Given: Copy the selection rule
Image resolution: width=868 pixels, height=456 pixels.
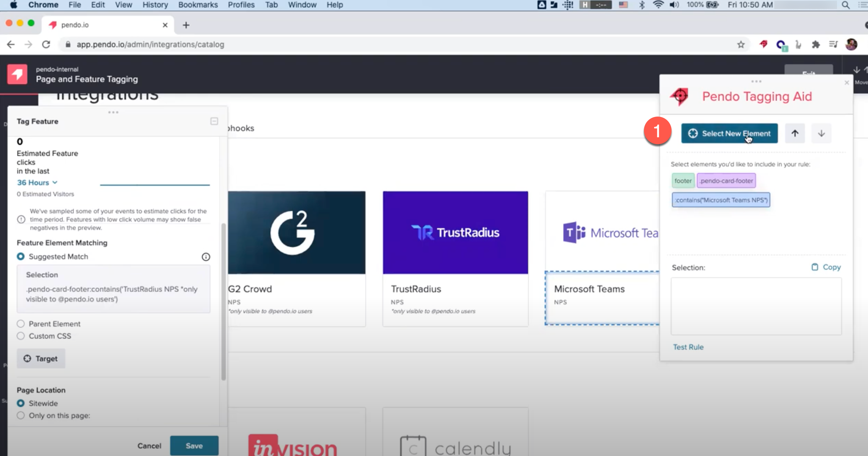Looking at the screenshot, I should coord(826,267).
